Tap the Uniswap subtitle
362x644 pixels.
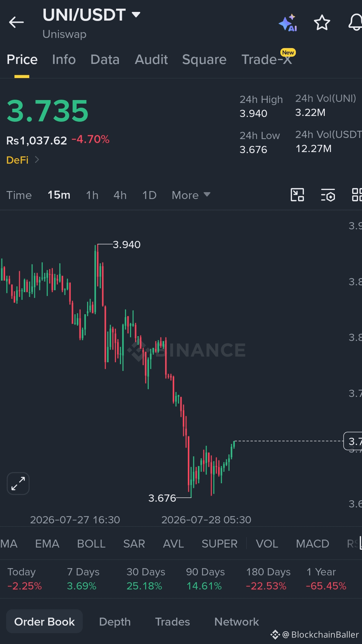coord(64,34)
